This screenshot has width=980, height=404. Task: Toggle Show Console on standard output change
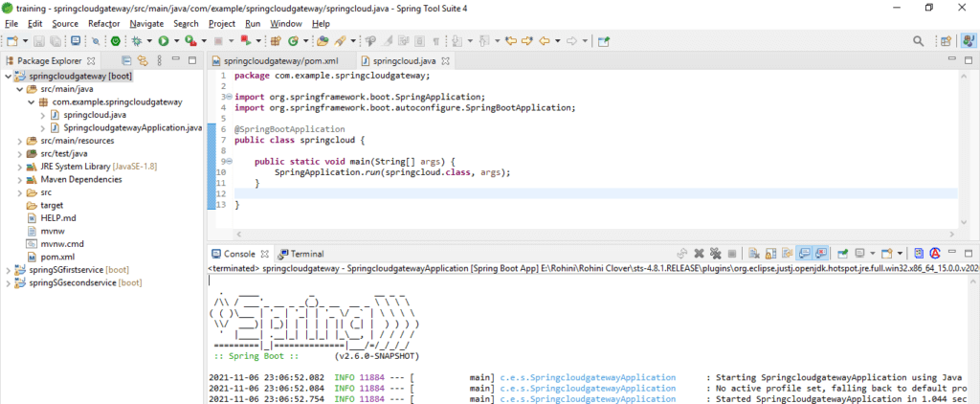805,254
